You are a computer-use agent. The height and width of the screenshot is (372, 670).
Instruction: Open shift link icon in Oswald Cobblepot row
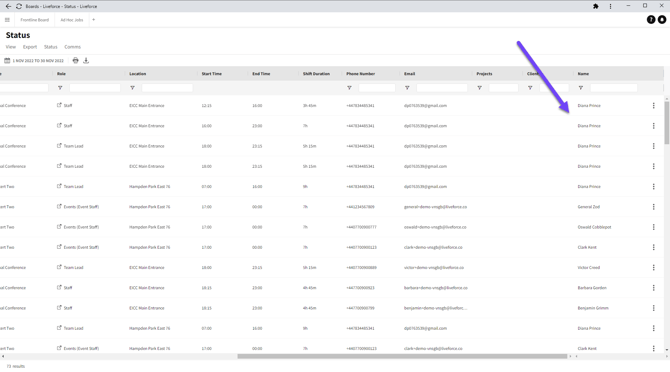pyautogui.click(x=59, y=227)
